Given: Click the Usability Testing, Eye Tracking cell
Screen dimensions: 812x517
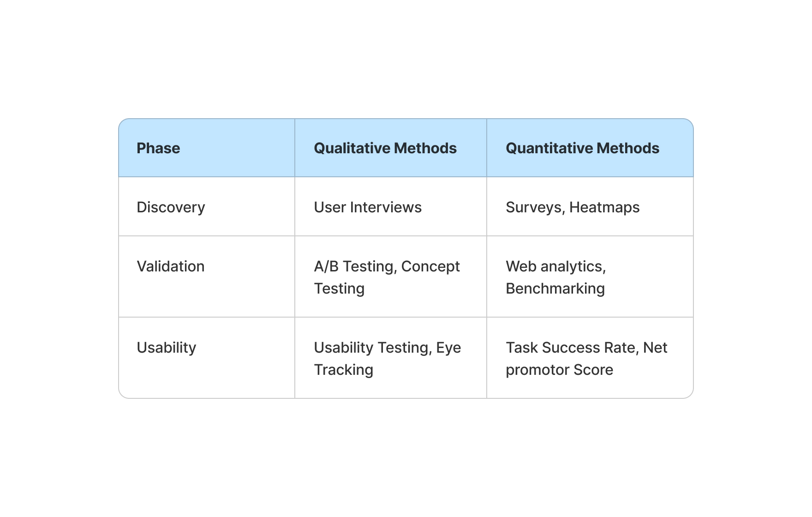Looking at the screenshot, I should pos(387,358).
